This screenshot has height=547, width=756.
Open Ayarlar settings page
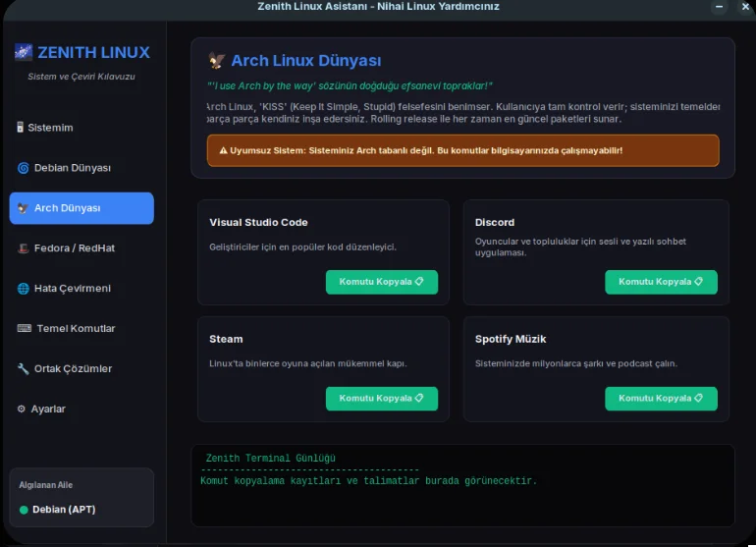tap(81, 409)
